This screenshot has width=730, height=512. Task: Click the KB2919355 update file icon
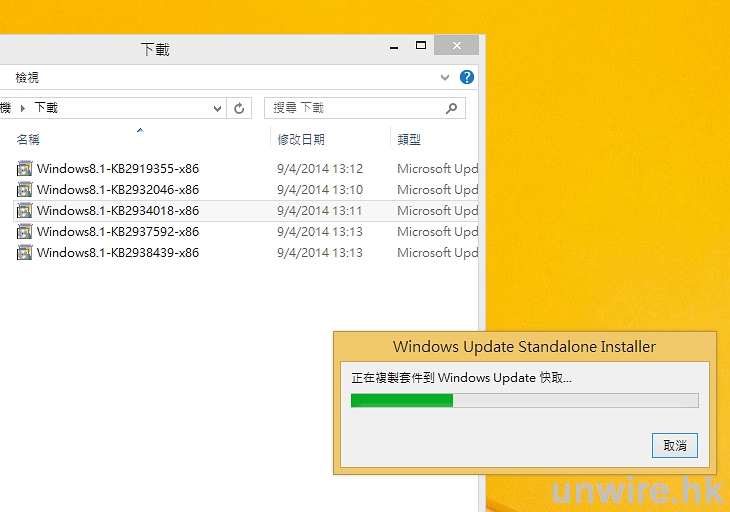tap(25, 169)
